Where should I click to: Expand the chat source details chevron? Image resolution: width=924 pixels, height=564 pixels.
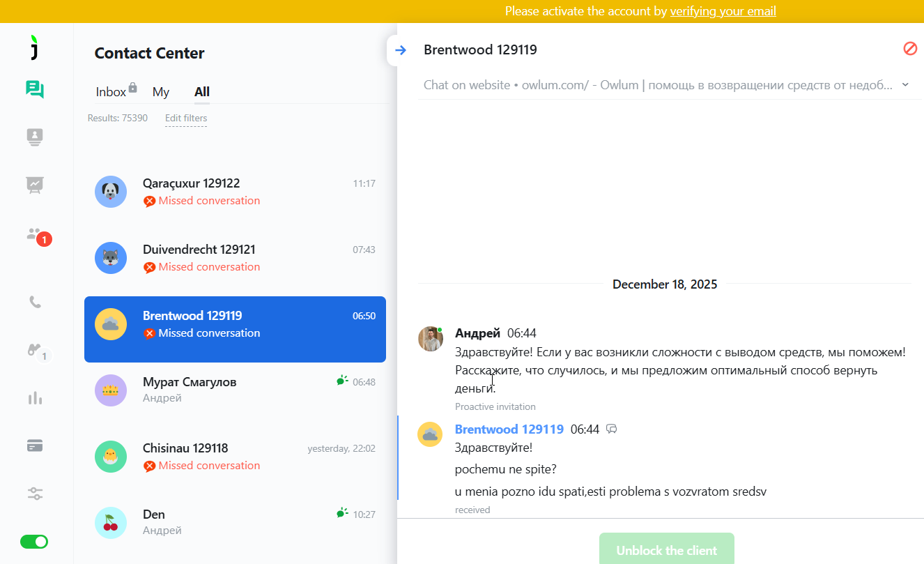tap(905, 84)
